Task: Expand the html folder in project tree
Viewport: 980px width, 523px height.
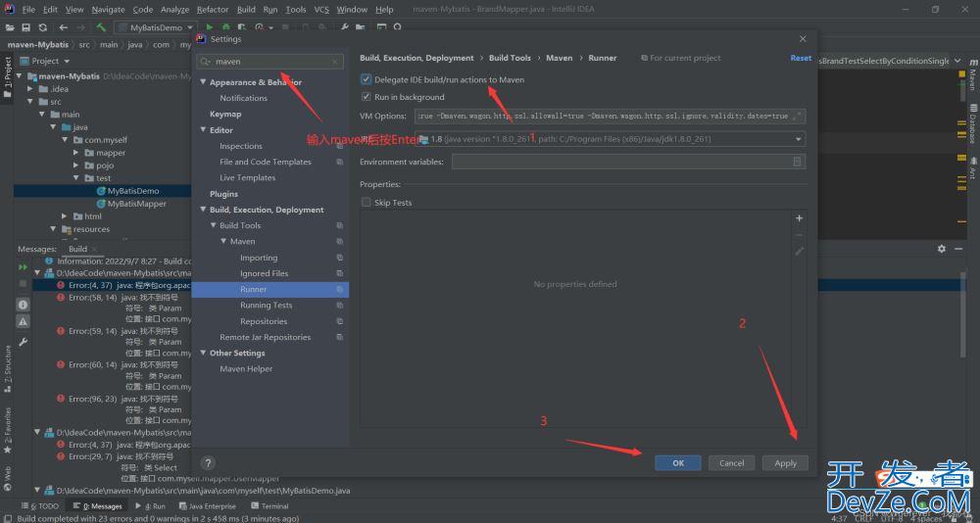Action: tap(65, 216)
